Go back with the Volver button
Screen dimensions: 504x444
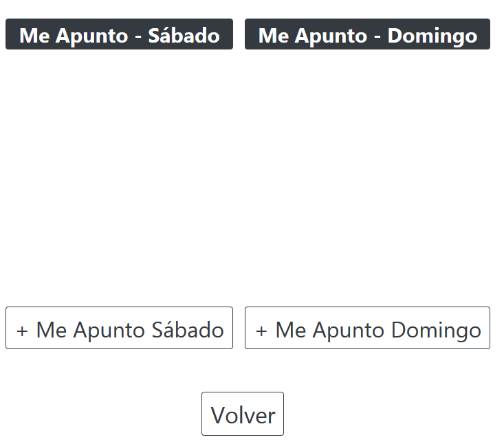243,414
